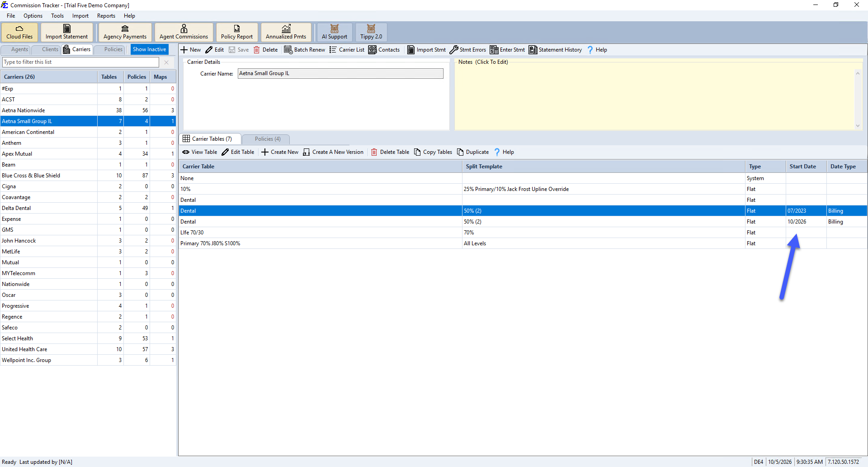868x467 pixels.
Task: Open the Tools menu
Action: tap(57, 16)
